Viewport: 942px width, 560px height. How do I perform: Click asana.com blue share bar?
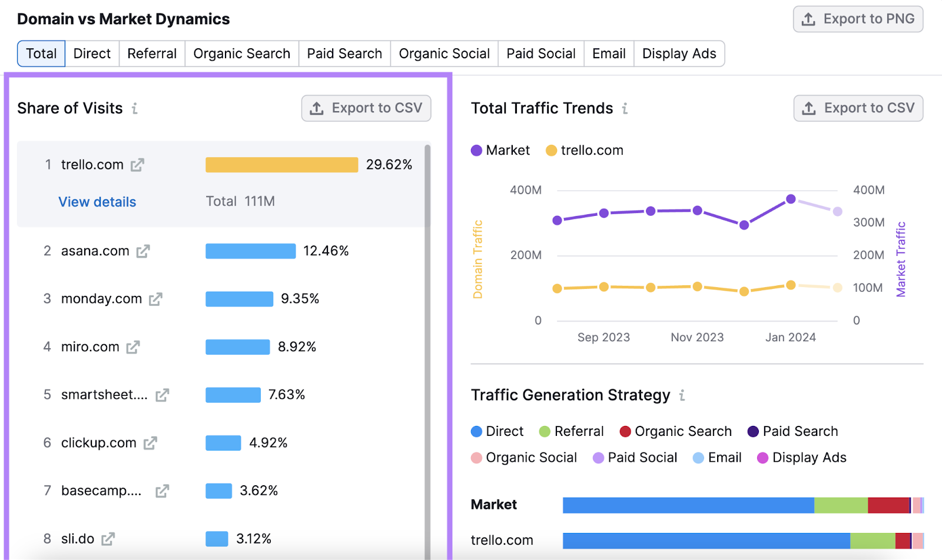[251, 251]
